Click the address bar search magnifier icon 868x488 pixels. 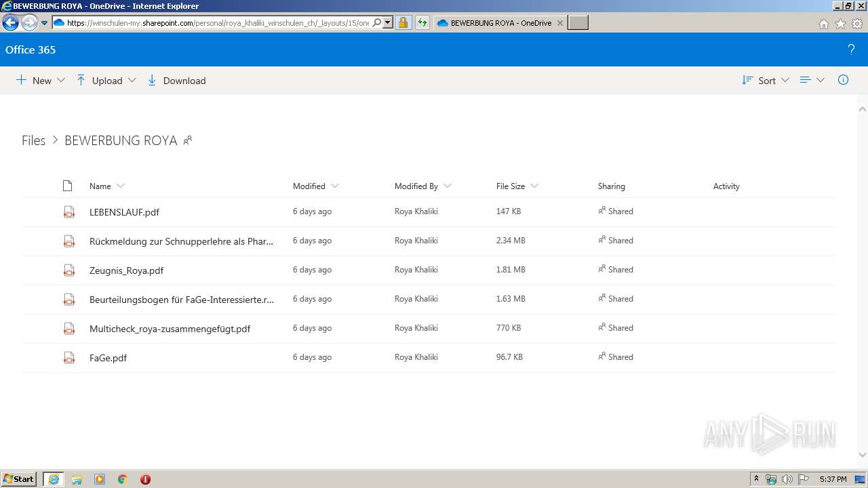point(377,23)
